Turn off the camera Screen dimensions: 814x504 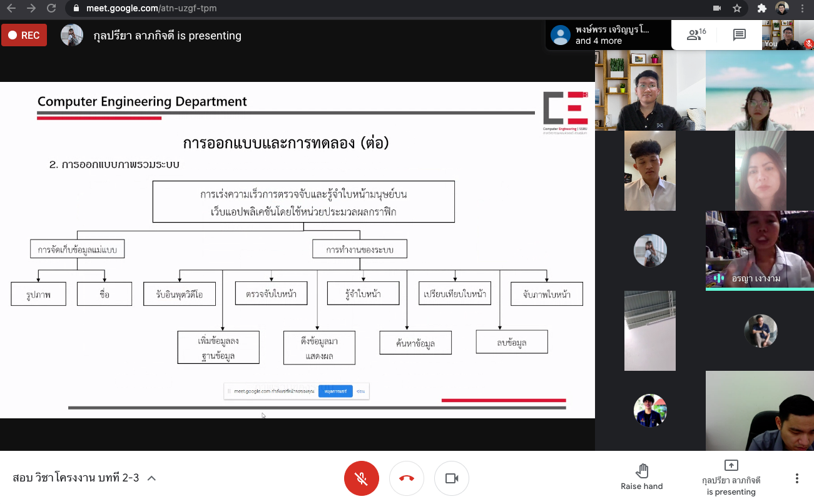pos(452,478)
